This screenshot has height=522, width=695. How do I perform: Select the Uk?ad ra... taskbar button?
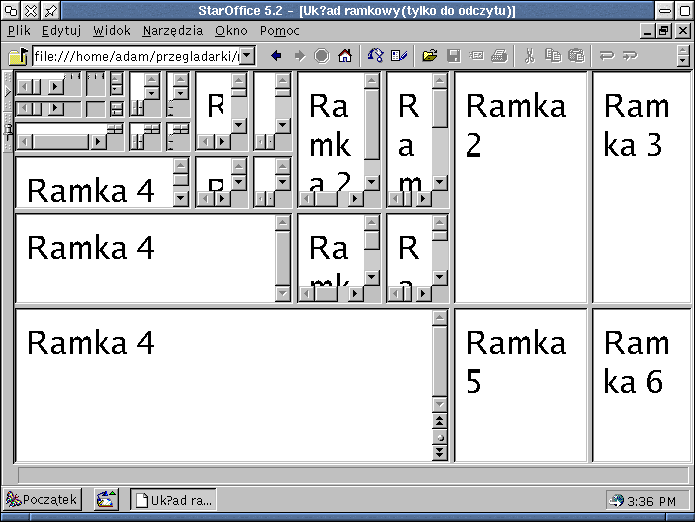pos(173,499)
